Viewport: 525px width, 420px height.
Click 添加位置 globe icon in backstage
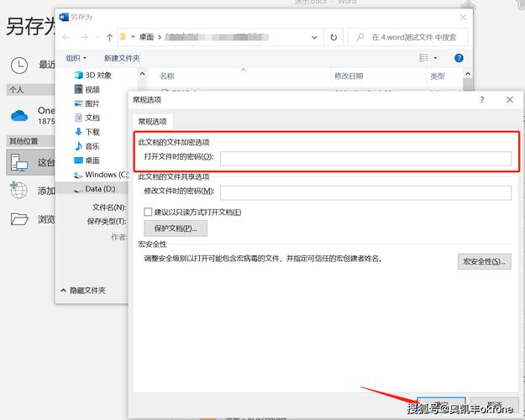(x=18, y=190)
